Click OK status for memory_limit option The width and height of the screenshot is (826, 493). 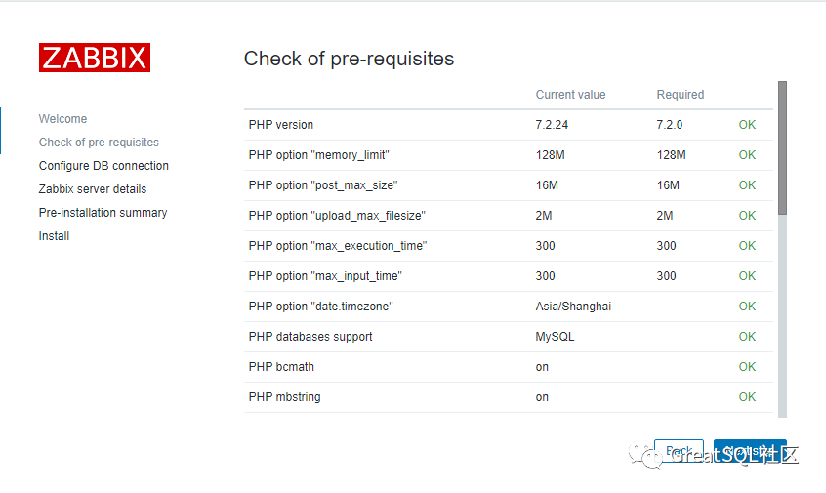pos(747,155)
